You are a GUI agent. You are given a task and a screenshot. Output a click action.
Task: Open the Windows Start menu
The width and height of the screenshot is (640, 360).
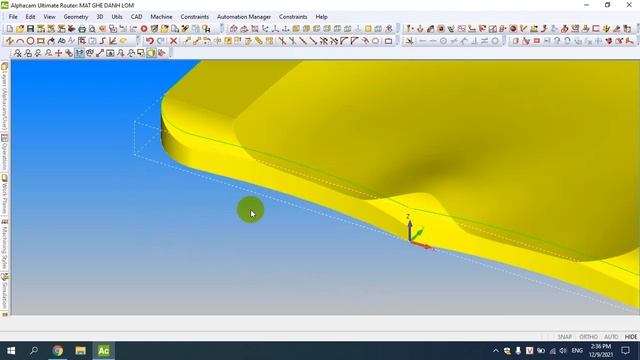11,351
